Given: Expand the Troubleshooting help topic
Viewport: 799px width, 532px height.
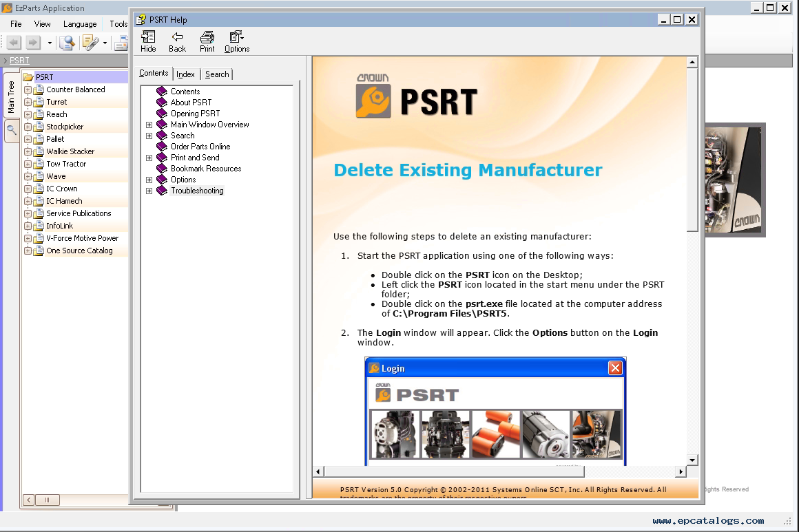Looking at the screenshot, I should click(149, 191).
